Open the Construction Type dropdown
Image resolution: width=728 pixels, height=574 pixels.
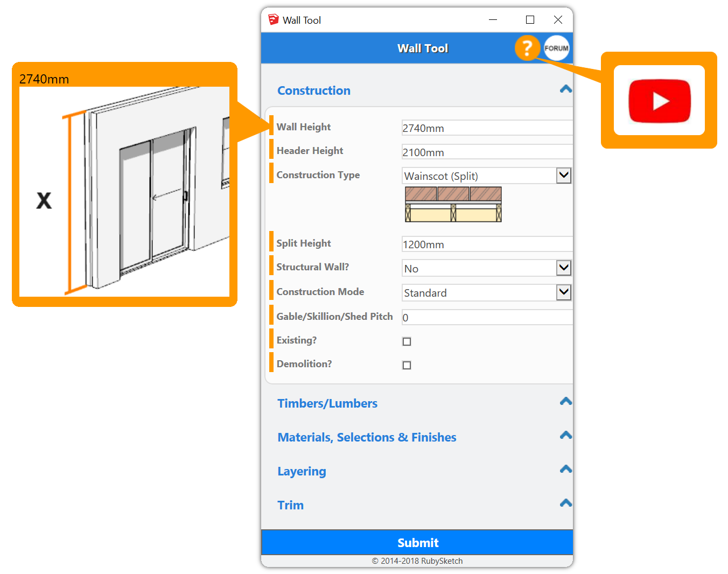click(x=487, y=176)
